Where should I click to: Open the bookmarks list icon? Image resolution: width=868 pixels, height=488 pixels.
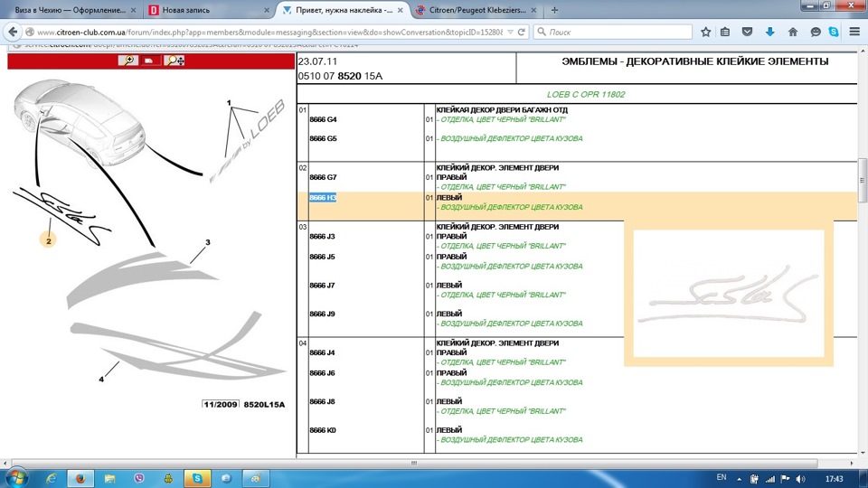[x=725, y=33]
